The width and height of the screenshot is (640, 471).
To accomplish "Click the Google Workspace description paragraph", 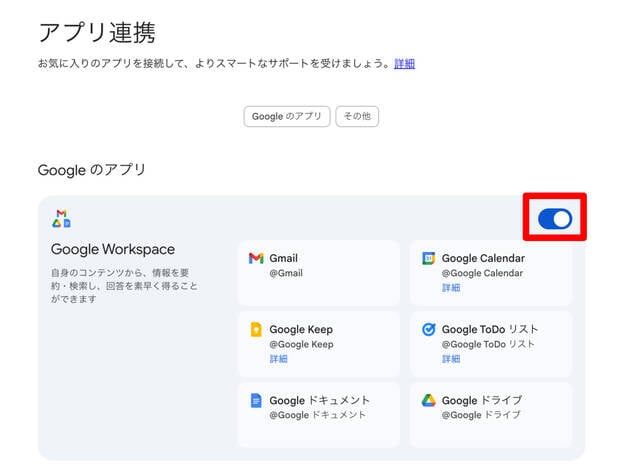I will point(124,285).
